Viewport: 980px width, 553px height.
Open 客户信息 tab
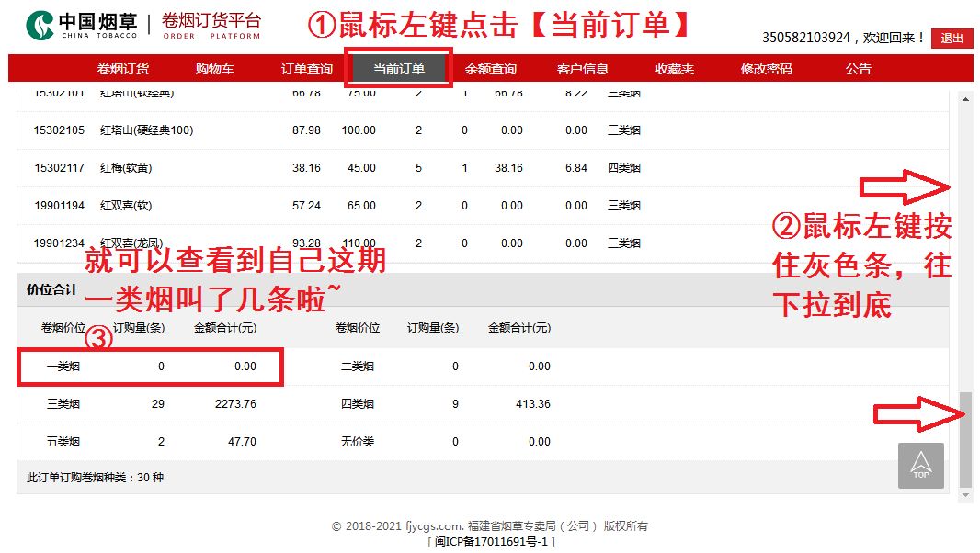583,69
